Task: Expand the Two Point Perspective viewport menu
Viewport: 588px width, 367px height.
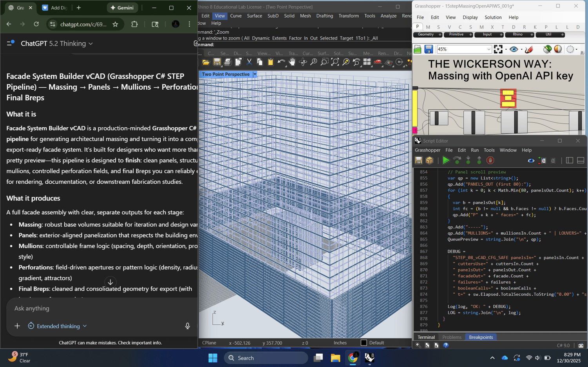Action: coord(255,74)
